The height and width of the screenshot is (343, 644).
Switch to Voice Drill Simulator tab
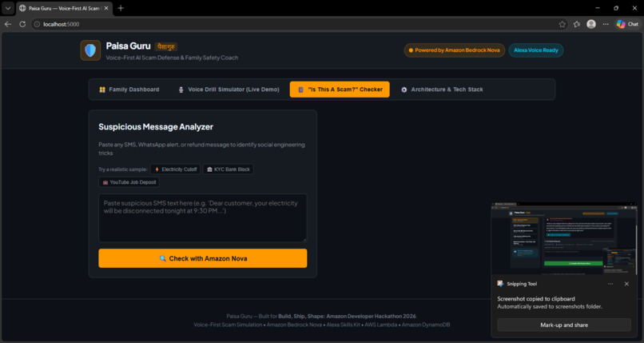coord(229,90)
